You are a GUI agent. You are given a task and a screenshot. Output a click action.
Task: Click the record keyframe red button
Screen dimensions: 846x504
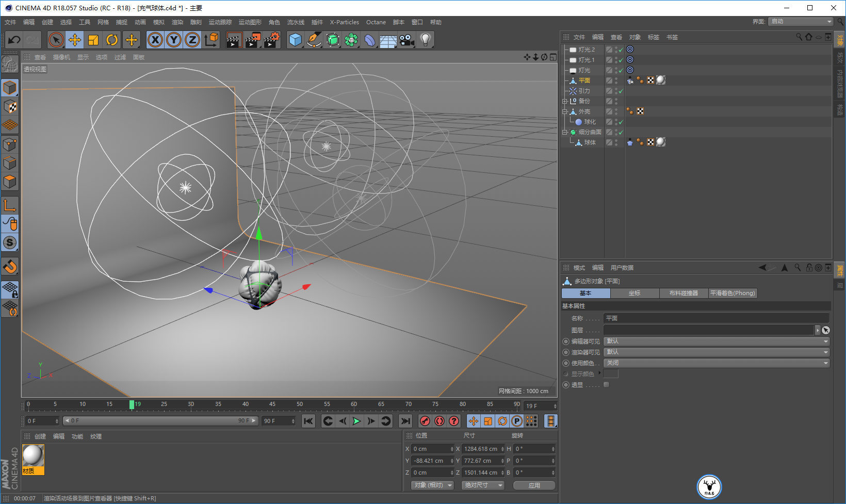(x=425, y=421)
